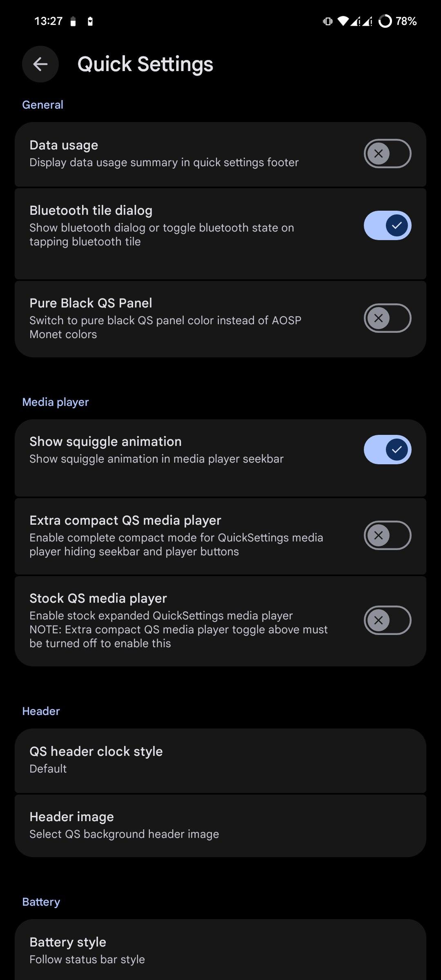The width and height of the screenshot is (441, 980).
Task: Tap the Wi-Fi signal status icon
Action: coord(343,21)
